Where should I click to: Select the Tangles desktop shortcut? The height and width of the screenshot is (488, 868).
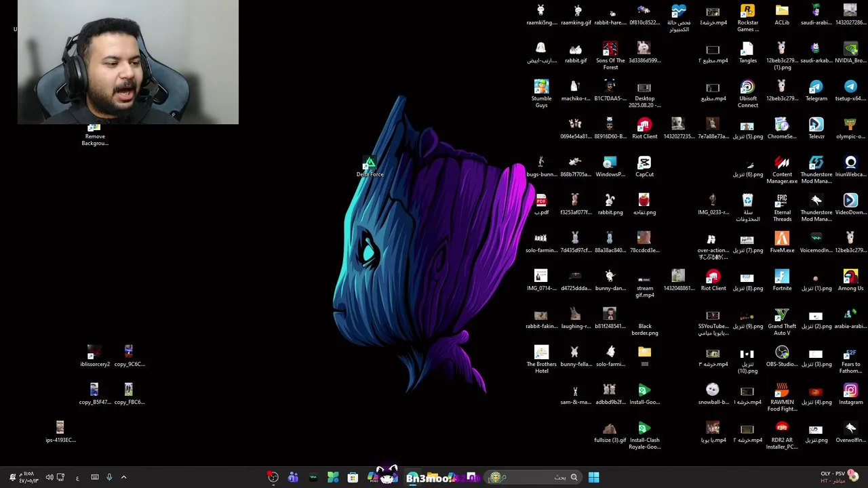(747, 53)
